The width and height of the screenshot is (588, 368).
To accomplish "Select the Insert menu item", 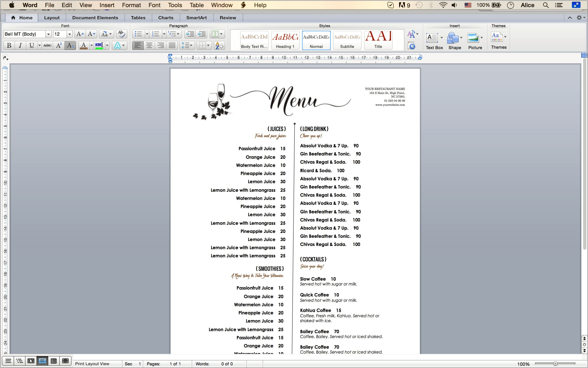I will [x=106, y=5].
